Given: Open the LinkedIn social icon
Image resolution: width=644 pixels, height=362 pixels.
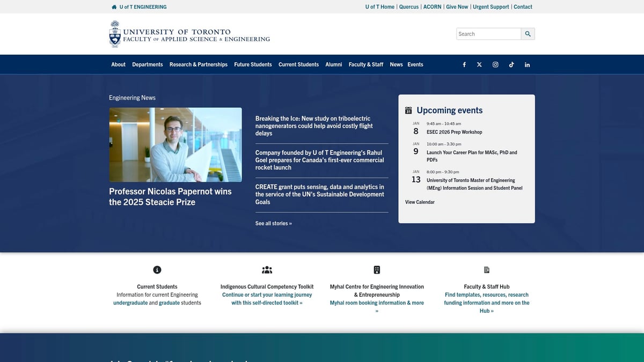Looking at the screenshot, I should point(527,64).
